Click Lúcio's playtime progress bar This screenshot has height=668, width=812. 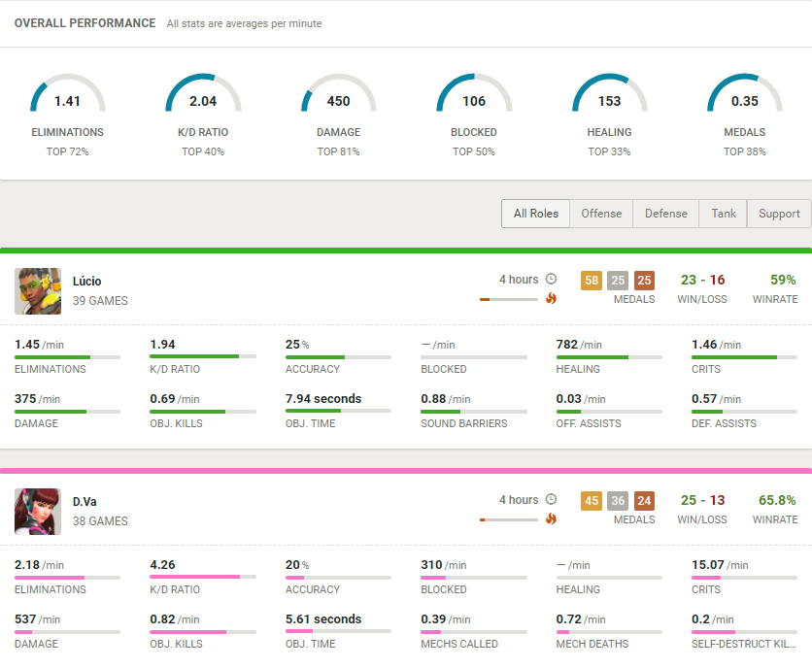coord(509,299)
